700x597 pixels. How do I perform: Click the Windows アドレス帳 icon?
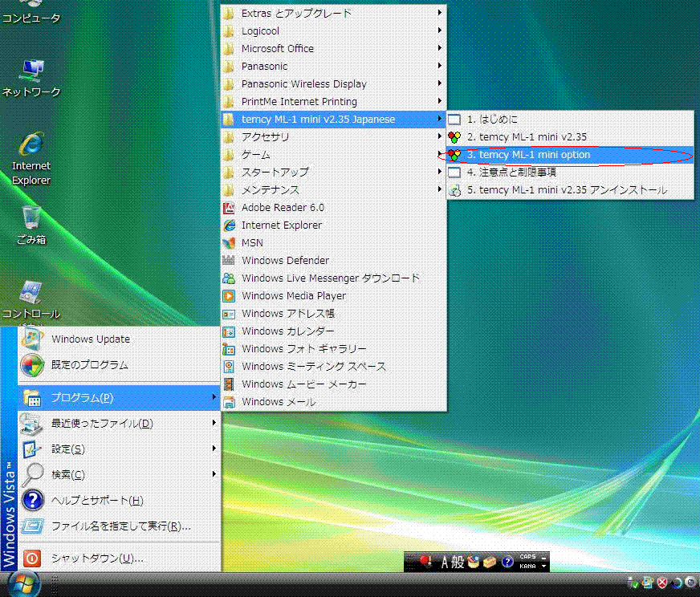pyautogui.click(x=229, y=314)
